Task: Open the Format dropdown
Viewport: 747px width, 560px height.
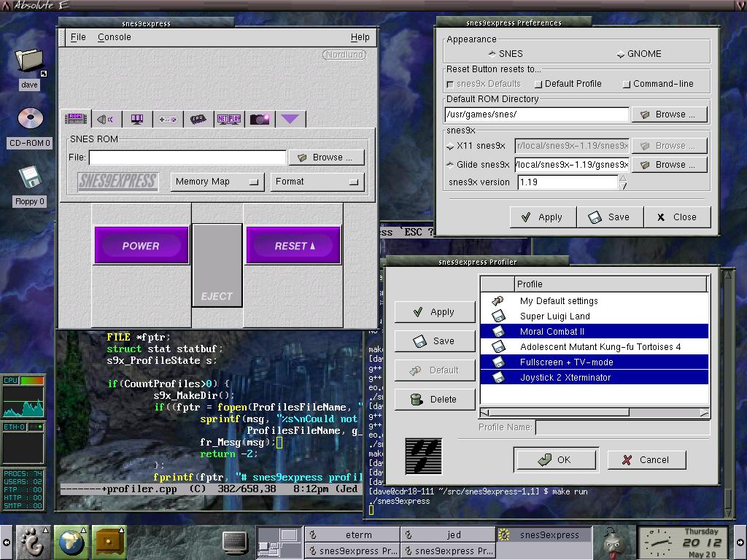Action: (x=317, y=182)
